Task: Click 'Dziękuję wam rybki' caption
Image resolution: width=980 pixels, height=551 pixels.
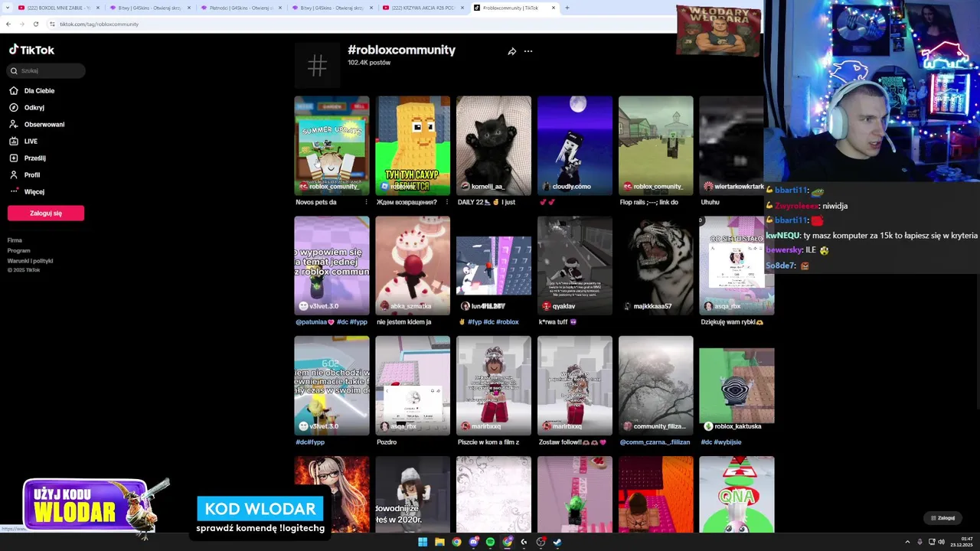Action: [732, 322]
